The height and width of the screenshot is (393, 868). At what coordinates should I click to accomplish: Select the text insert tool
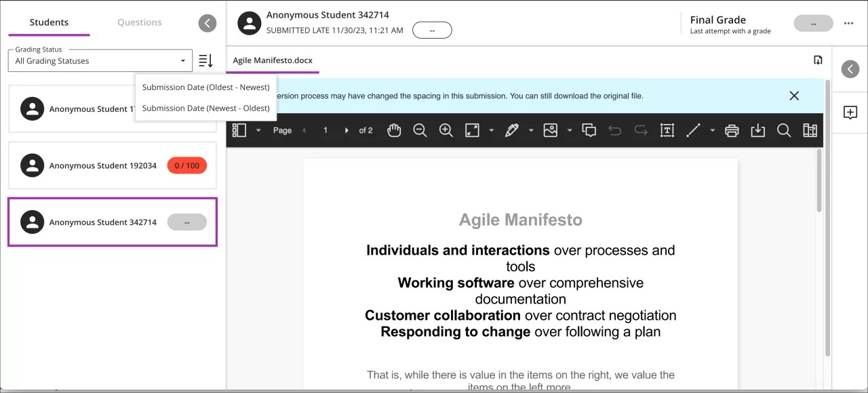click(x=667, y=129)
